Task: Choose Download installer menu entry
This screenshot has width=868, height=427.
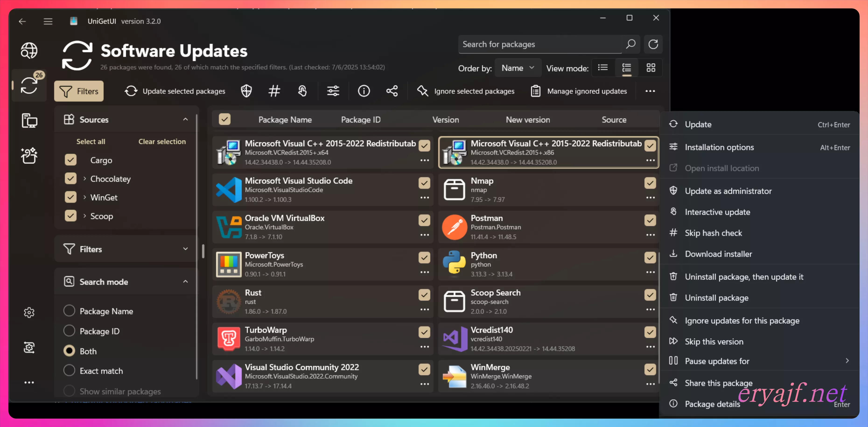Action: (759, 254)
